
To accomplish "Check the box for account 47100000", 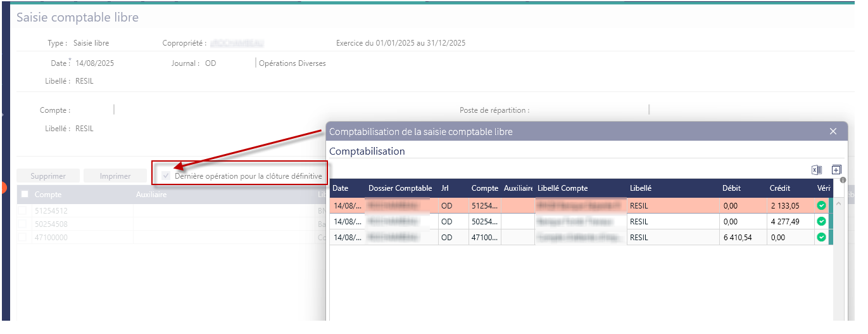I will [23, 237].
